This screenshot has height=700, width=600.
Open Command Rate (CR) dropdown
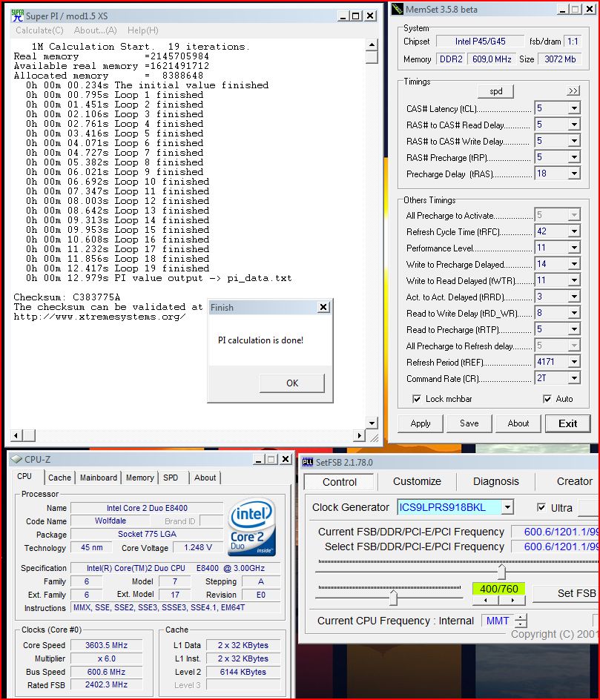[575, 379]
